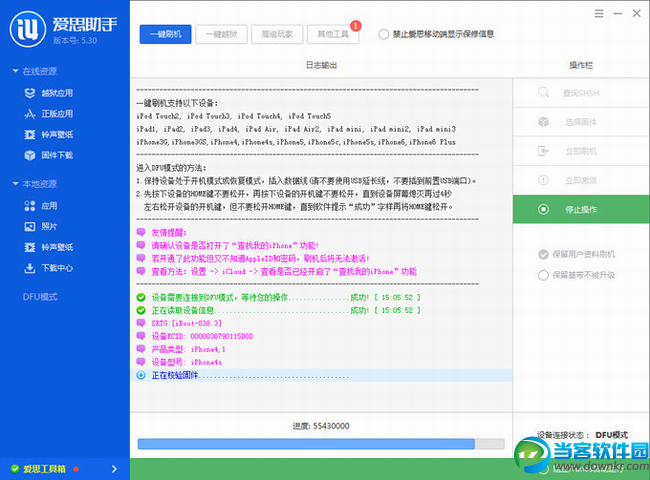The height and width of the screenshot is (480, 650).
Task: Toggle 保留用户资料刷机 checkbox
Action: coord(543,254)
